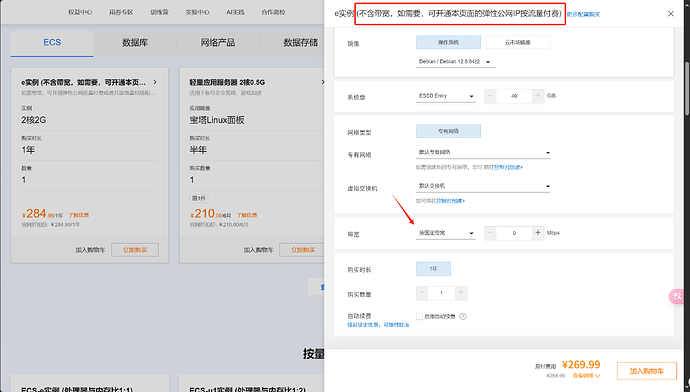
Task: Click auto-renew help question mark icon
Action: [x=463, y=316]
